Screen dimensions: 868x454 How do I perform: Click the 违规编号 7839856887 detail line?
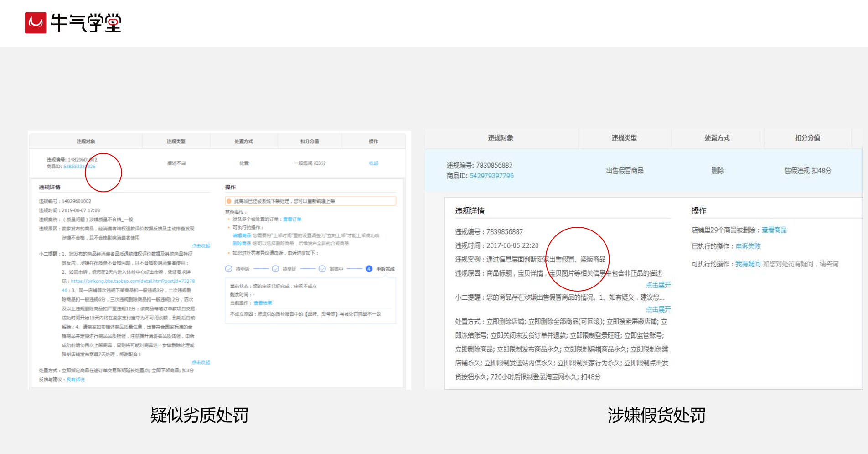pos(489,232)
